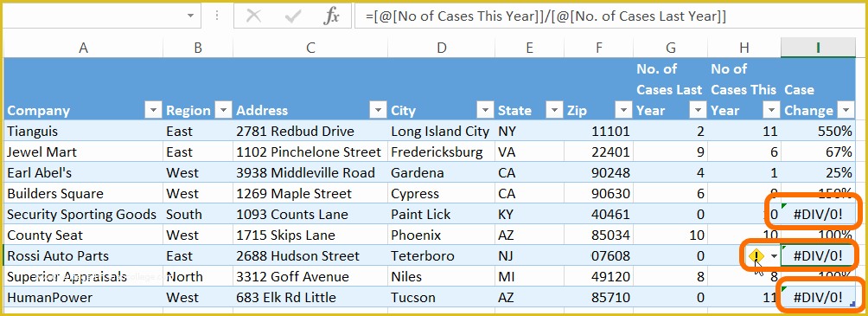Click the 3312 Goff Avenue address cell
868x316 pixels.
click(x=310, y=277)
